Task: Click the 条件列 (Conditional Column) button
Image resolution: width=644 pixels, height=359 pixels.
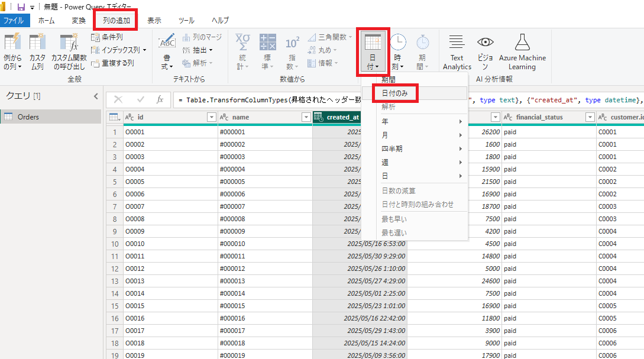Action: 107,37
